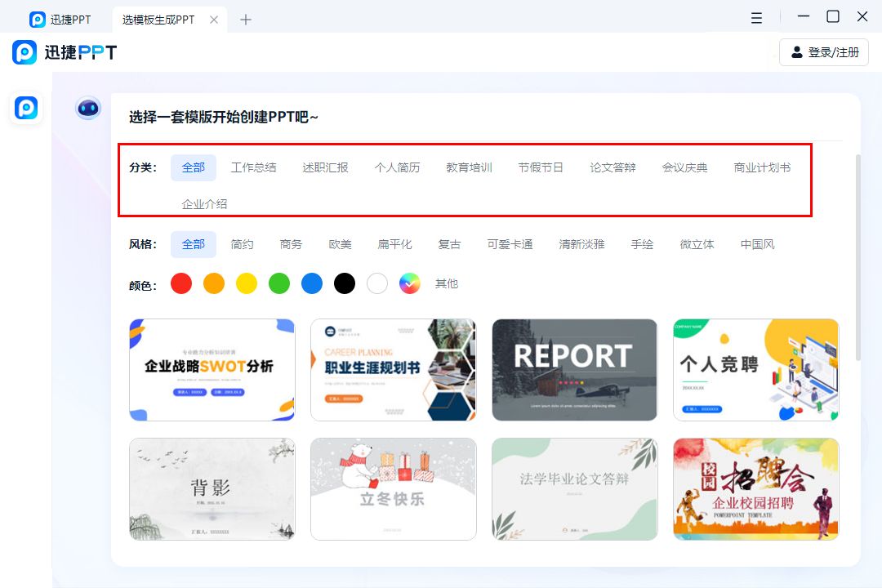Select 全部 in 分类 row

pyautogui.click(x=194, y=167)
